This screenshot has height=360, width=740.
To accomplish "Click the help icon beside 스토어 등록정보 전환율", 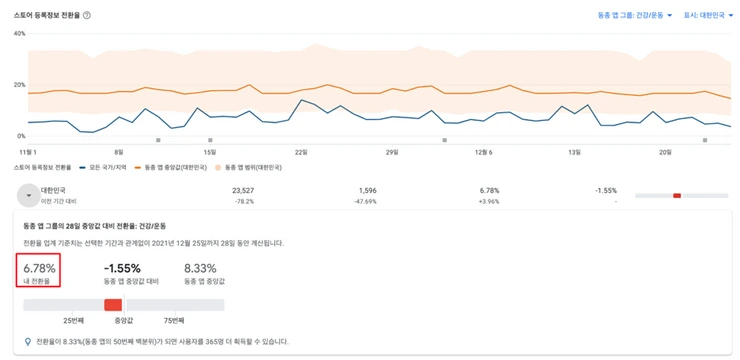I will coord(86,15).
